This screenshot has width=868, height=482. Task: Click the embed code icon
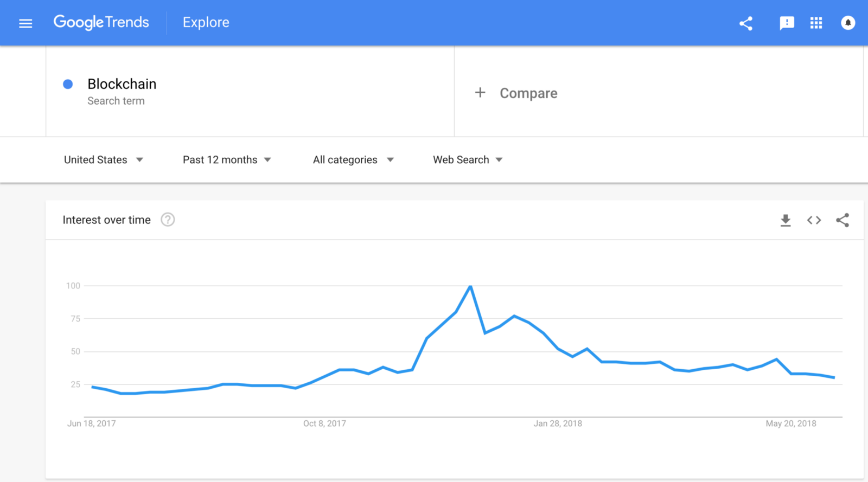pos(814,220)
